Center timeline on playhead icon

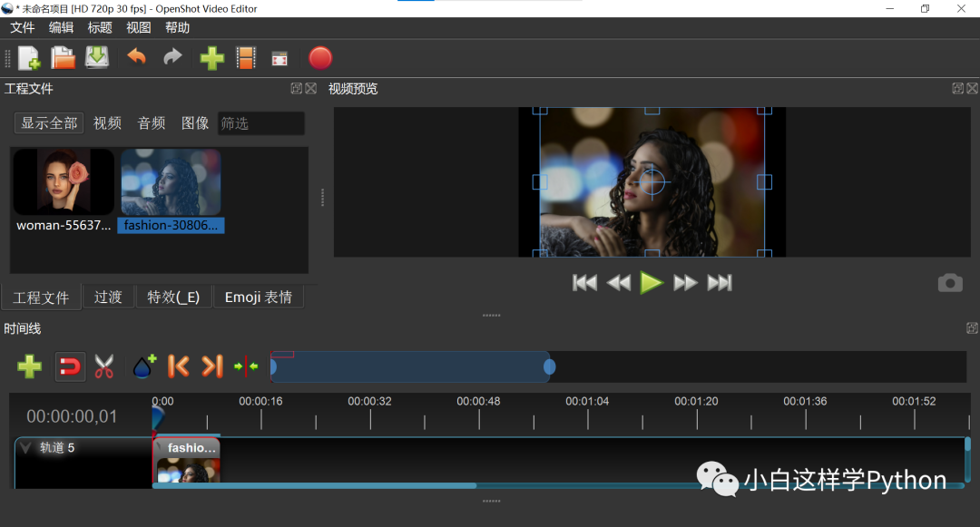point(246,366)
